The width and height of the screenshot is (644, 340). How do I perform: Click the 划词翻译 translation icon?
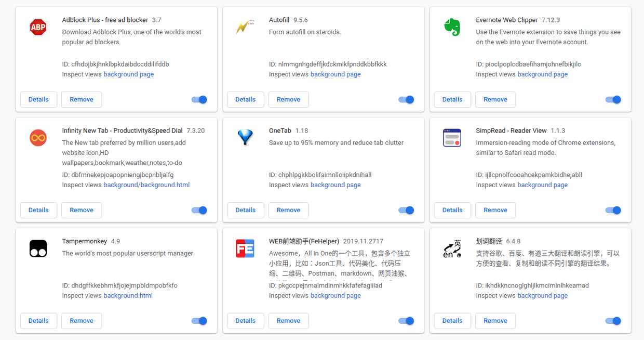point(452,249)
